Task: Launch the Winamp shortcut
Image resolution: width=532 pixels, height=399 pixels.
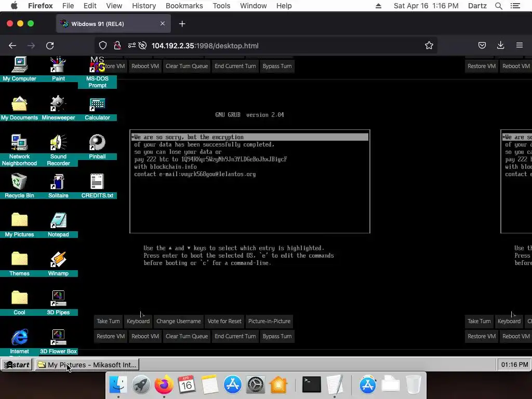Action: pyautogui.click(x=58, y=264)
